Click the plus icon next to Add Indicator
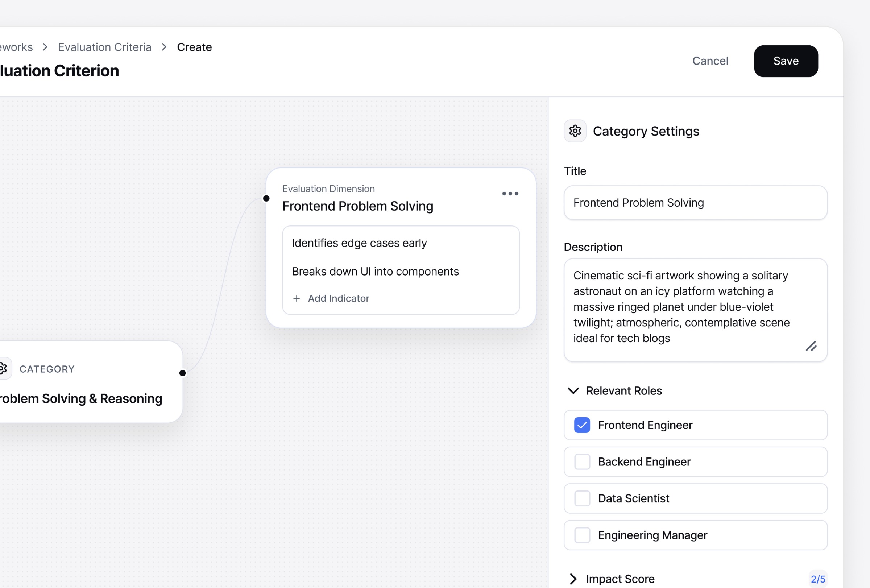Image resolution: width=870 pixels, height=588 pixels. [297, 298]
